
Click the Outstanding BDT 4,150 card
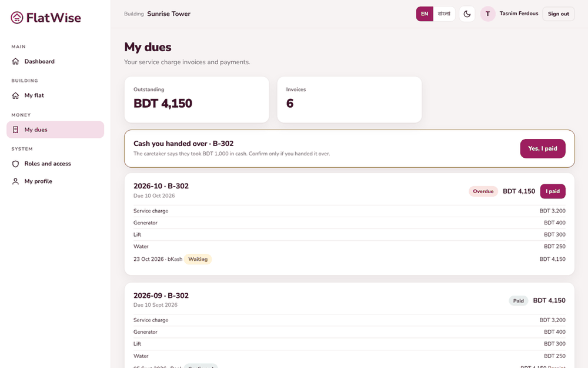click(197, 100)
